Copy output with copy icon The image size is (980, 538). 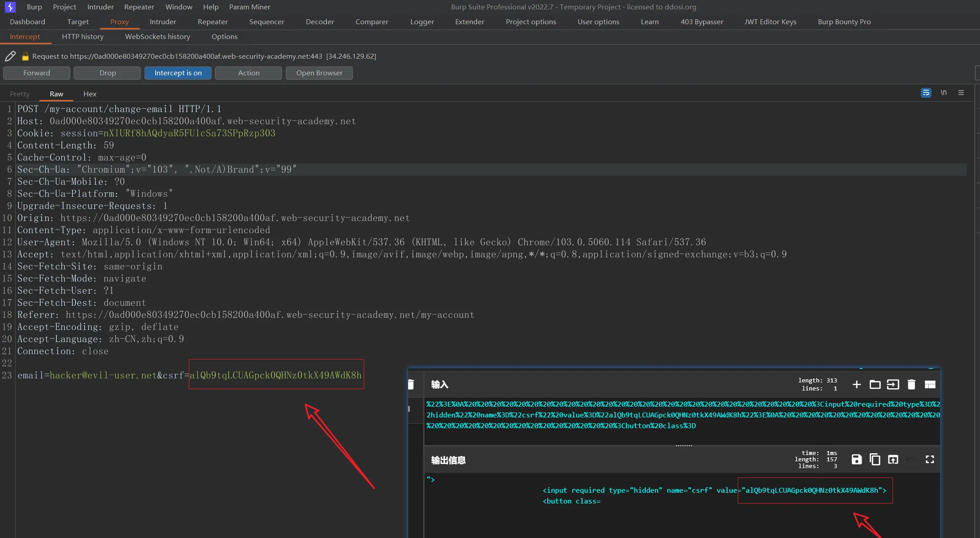(x=875, y=460)
